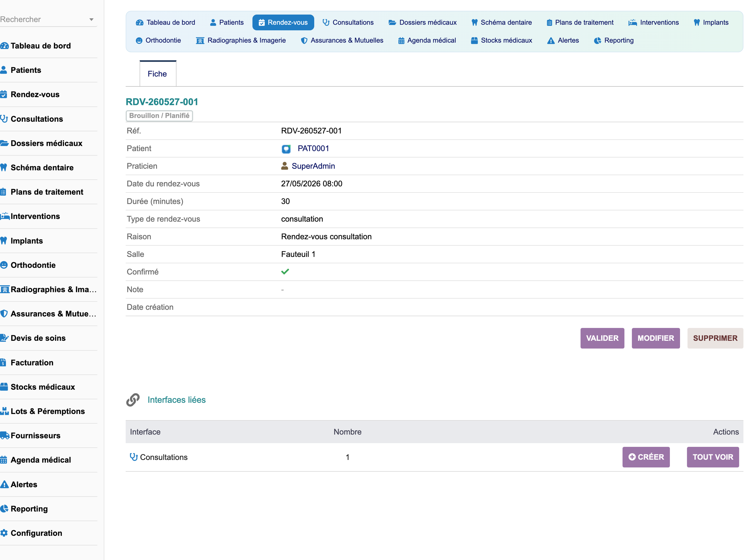This screenshot has height=560, width=755.
Task: Click the Devis de soins signature icon
Action: [x=4, y=338]
